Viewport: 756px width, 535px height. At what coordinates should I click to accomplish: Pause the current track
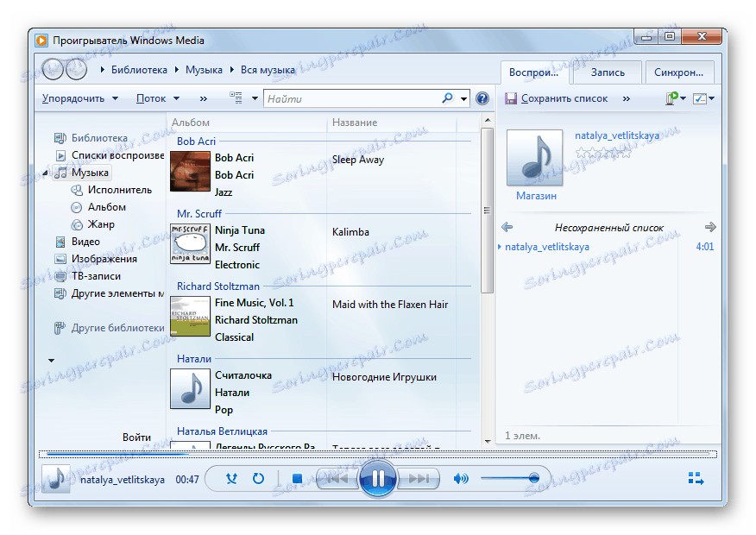click(x=378, y=479)
